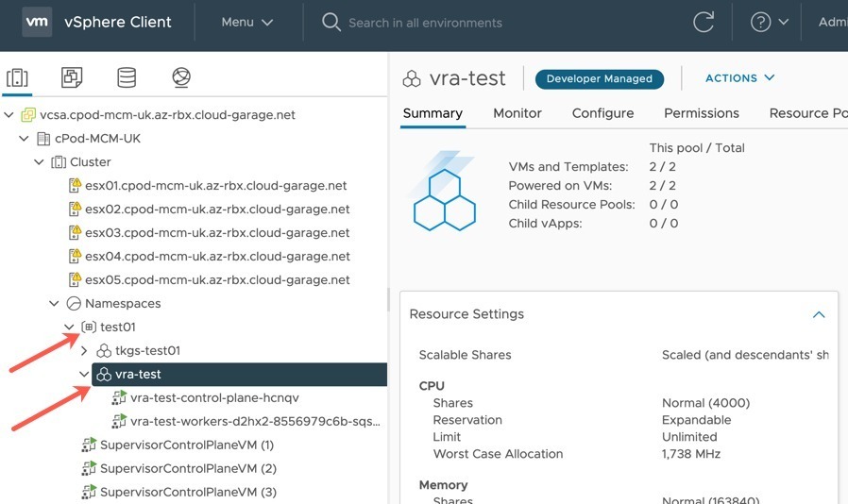Viewport: 848px width, 504px height.
Task: Click the refresh icon in header
Action: point(704,22)
